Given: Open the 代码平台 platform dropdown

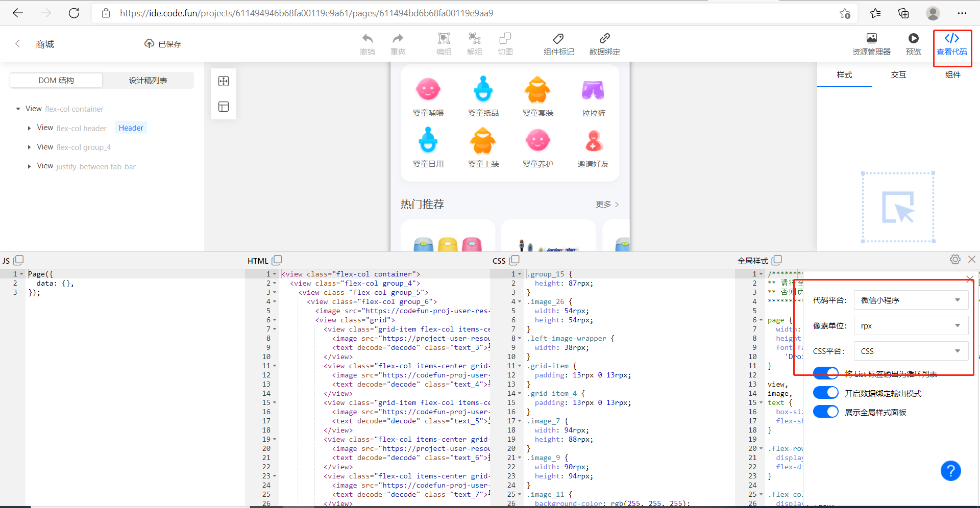Looking at the screenshot, I should click(911, 300).
